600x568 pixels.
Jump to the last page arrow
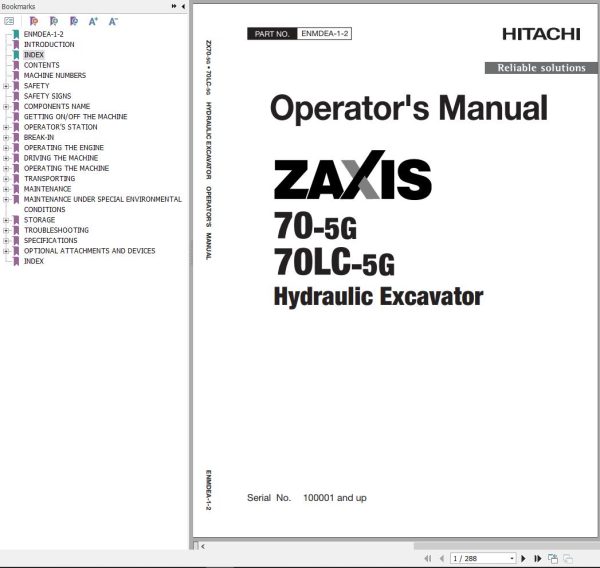[537, 558]
